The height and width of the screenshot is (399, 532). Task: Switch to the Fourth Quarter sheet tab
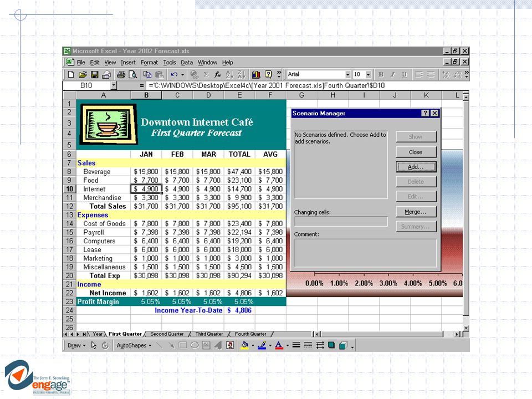coord(250,334)
